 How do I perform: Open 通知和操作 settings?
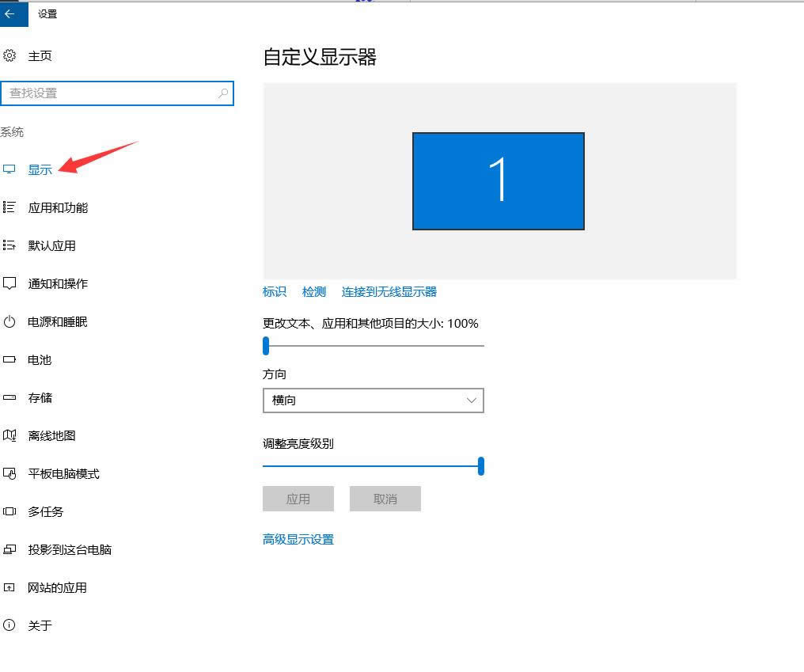(x=57, y=283)
